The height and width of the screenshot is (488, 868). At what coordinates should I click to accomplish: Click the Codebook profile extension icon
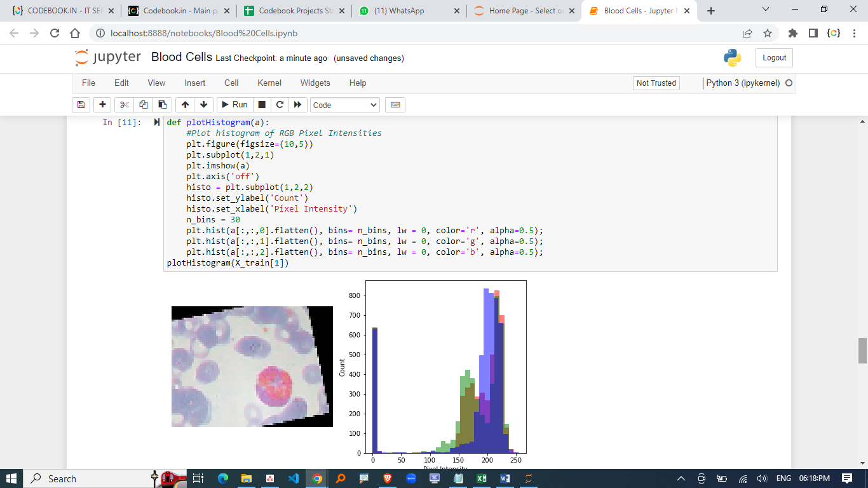click(x=834, y=33)
